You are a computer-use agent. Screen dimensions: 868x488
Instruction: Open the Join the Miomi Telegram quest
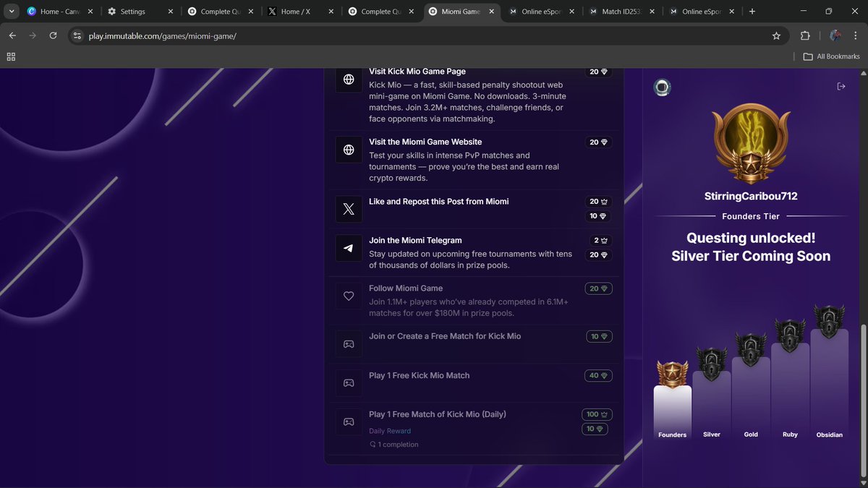tap(474, 252)
